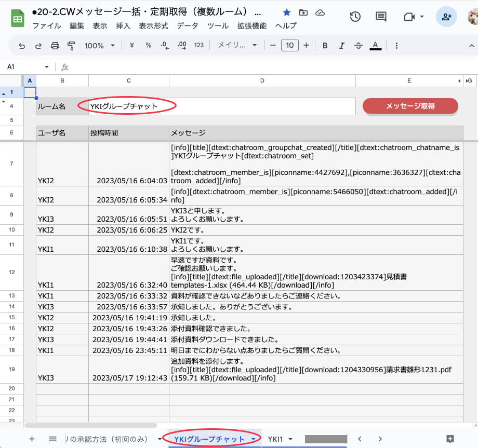
Task: Open the 表示 menu
Action: pyautogui.click(x=100, y=26)
